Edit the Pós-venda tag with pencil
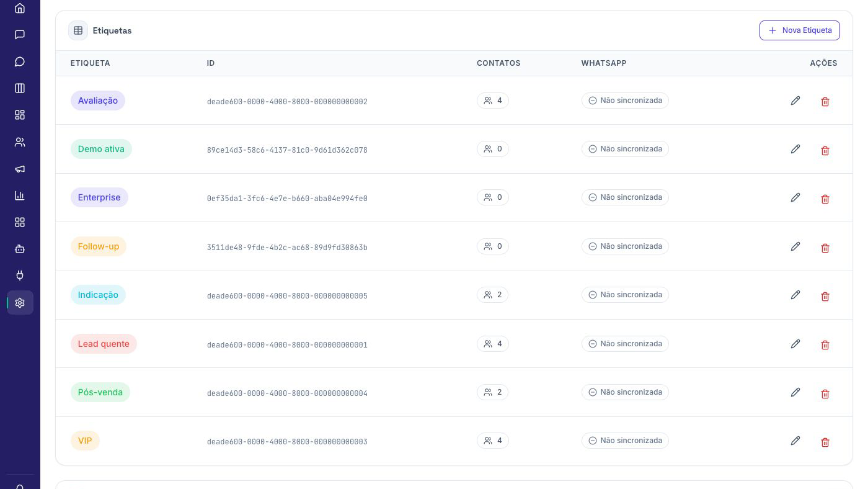 [795, 392]
